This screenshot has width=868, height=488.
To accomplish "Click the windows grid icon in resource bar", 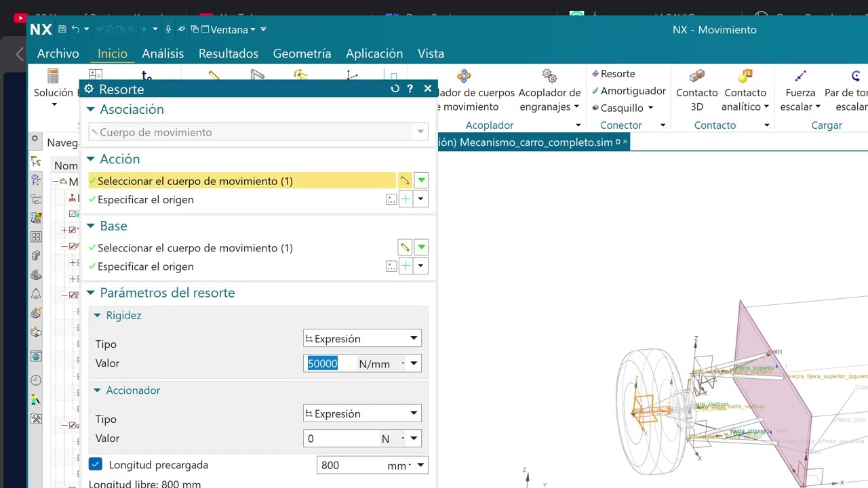I will pyautogui.click(x=36, y=237).
